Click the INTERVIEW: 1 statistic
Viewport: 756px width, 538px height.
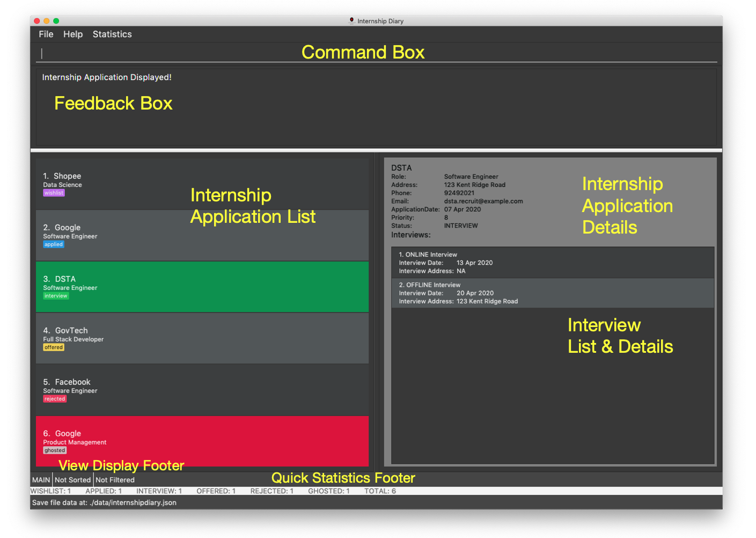coord(159,491)
